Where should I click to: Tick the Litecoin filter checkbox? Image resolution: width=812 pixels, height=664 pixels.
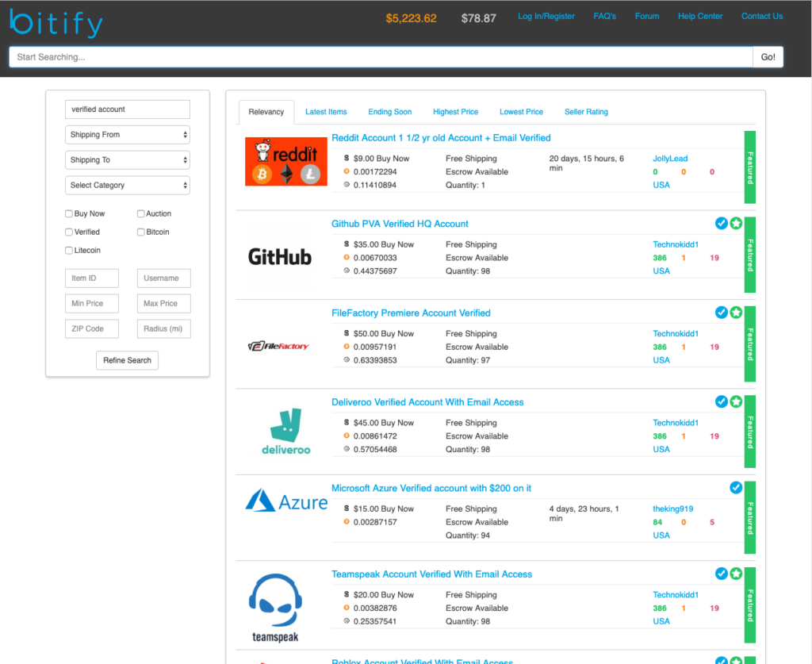click(69, 250)
